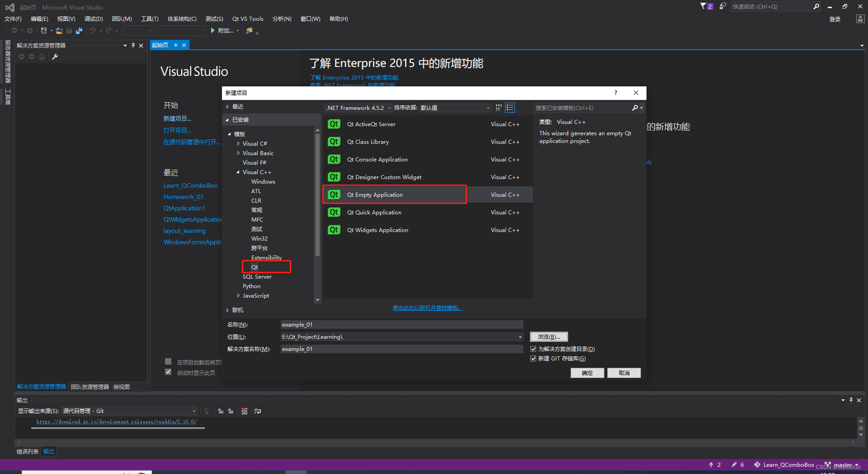Open the Qt VS addin download link
Viewport: 868px width, 474px height.
coord(116,422)
